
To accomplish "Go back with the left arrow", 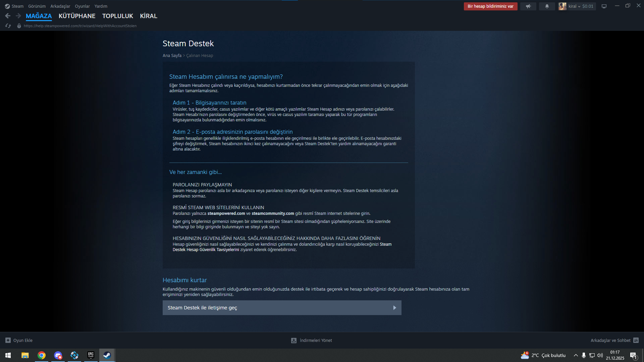I will (8, 16).
